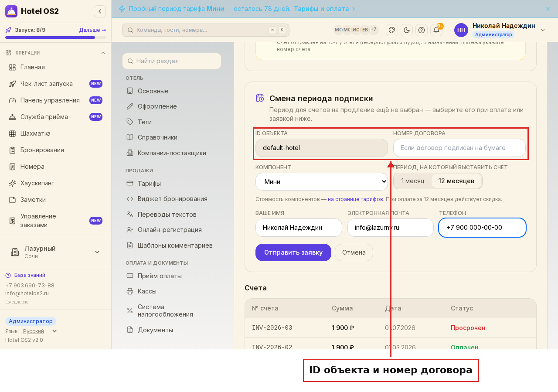This screenshot has height=392, width=558.
Task: Open the Компонент dropdown showing Мини
Action: tap(322, 181)
